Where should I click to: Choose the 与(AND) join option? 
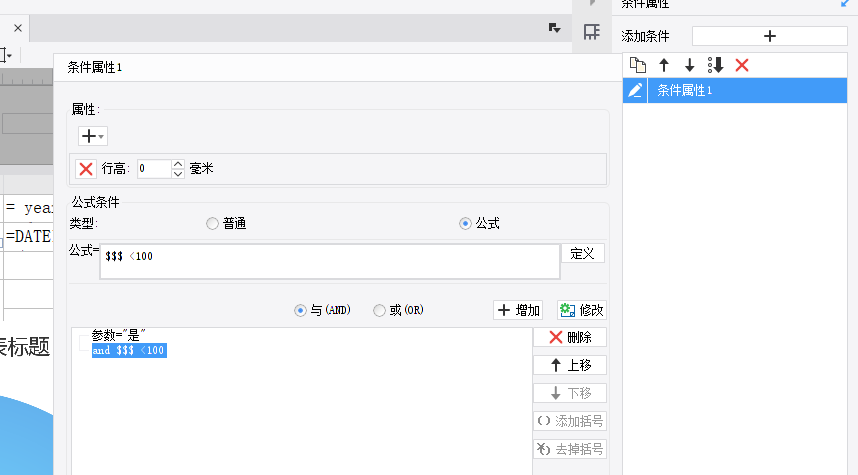tap(322, 310)
